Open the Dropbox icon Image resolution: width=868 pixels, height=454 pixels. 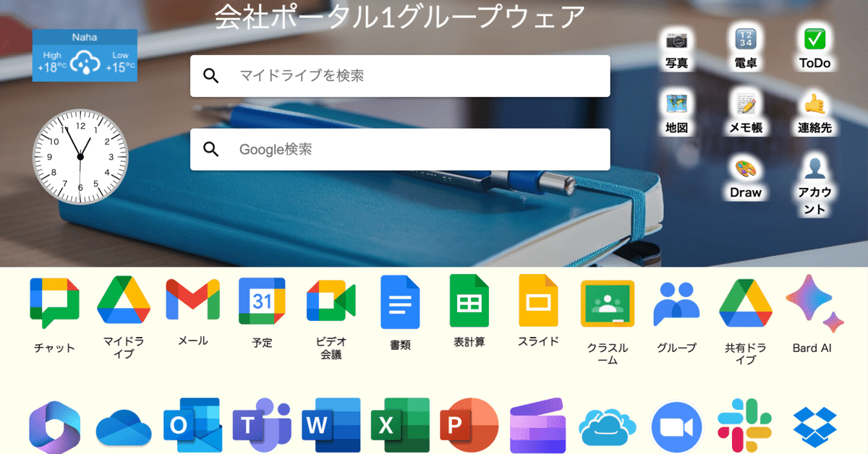[815, 427]
